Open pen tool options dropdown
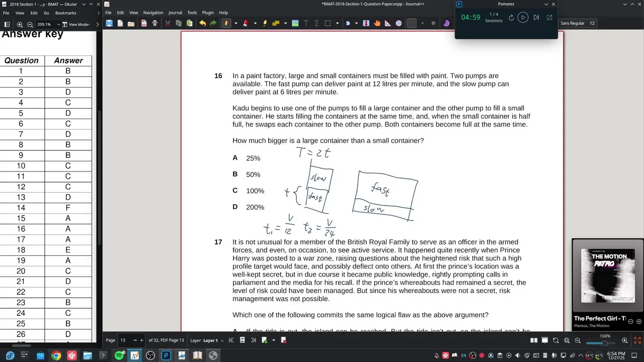This screenshot has height=362, width=644. point(236,23)
